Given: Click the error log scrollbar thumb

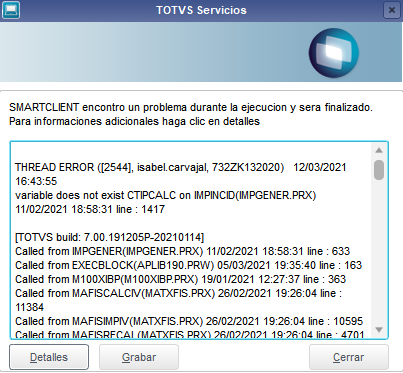Looking at the screenshot, I should coord(379,170).
